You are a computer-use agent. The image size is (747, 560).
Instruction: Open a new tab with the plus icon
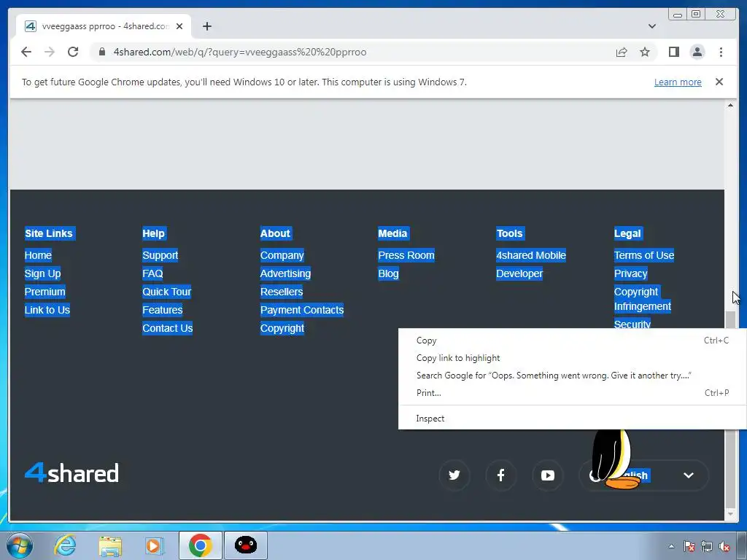206,26
